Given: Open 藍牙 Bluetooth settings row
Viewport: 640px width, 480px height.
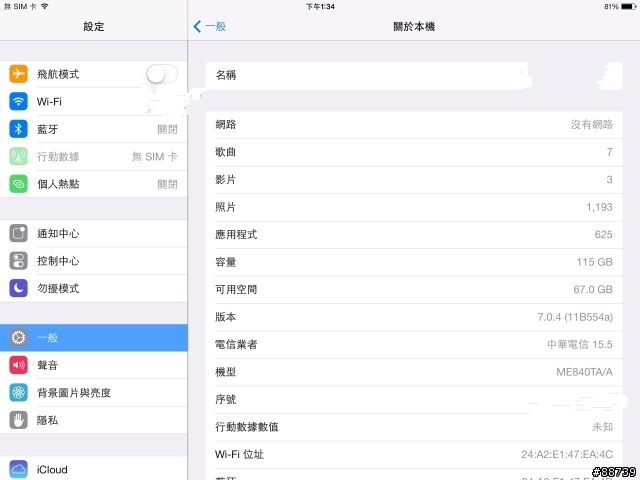Looking at the screenshot, I should pos(93,129).
